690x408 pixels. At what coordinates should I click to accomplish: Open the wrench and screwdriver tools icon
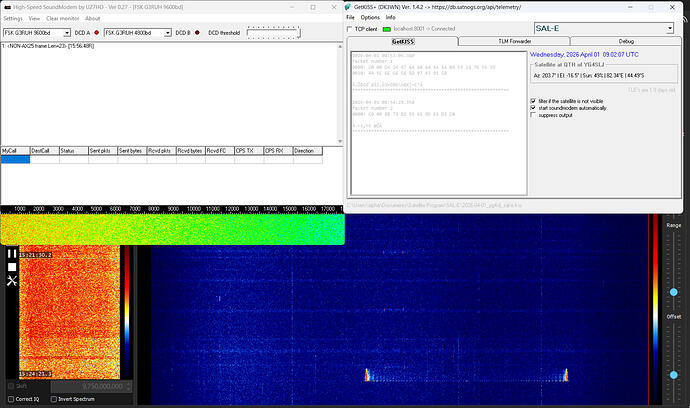click(x=11, y=281)
